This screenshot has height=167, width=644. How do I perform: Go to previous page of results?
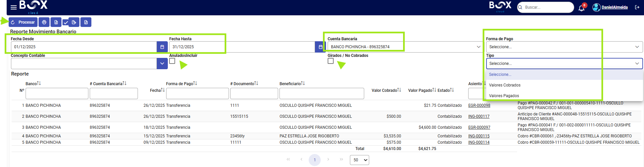pos(301,159)
